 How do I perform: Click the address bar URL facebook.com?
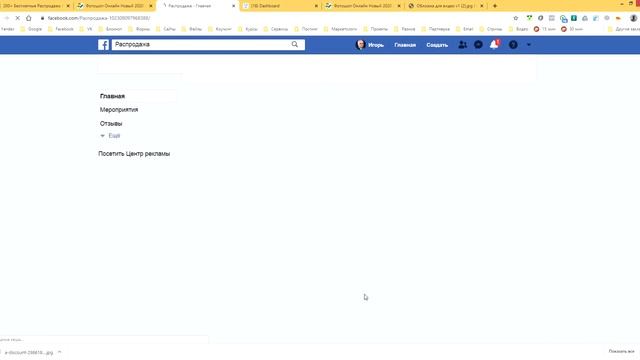99,18
